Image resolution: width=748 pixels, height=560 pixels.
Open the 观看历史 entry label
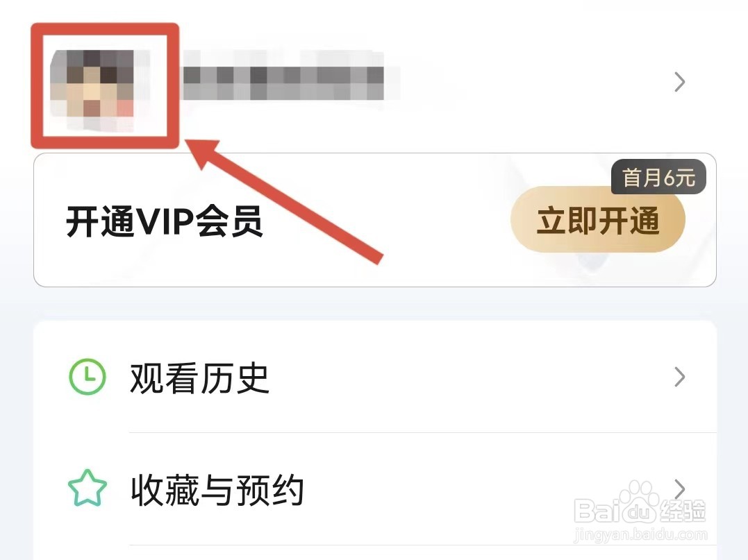pos(199,377)
